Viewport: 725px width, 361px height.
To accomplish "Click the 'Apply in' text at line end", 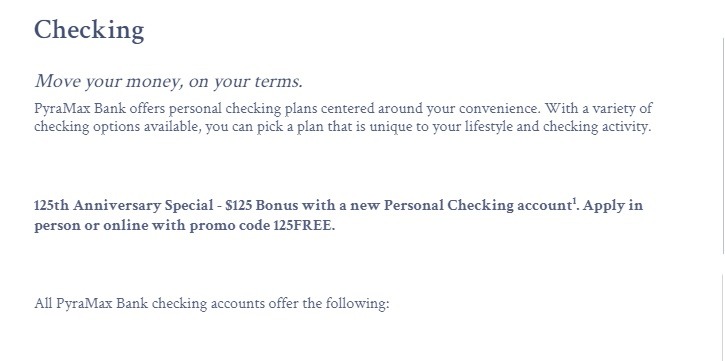I will click(613, 205).
